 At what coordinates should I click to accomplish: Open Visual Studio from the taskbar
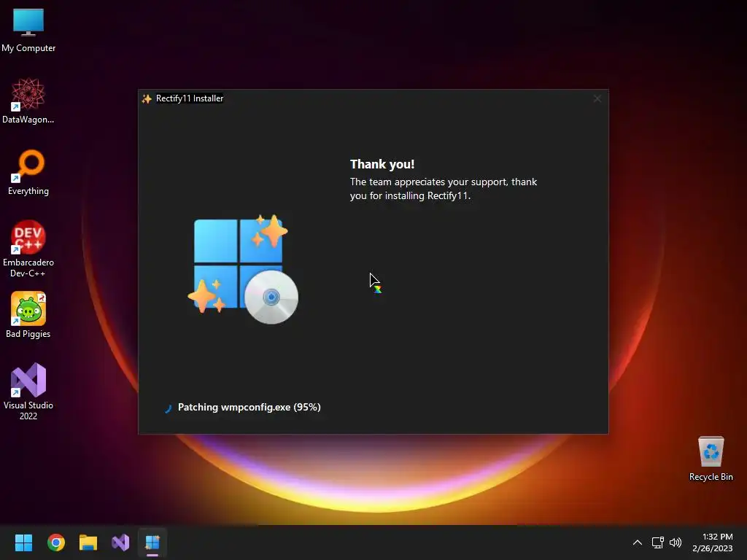pos(120,542)
